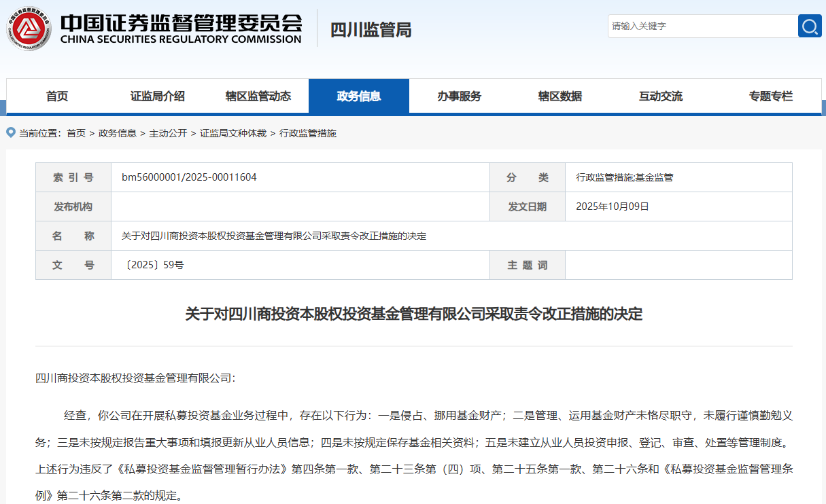
Task: Click the 四川监管局 header title
Action: tap(371, 30)
